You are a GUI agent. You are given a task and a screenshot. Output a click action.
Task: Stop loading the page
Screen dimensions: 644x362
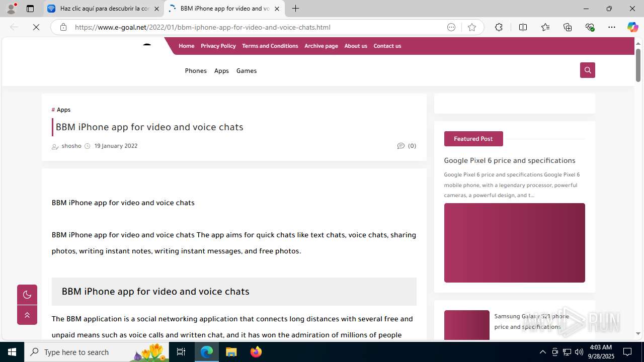point(36,27)
